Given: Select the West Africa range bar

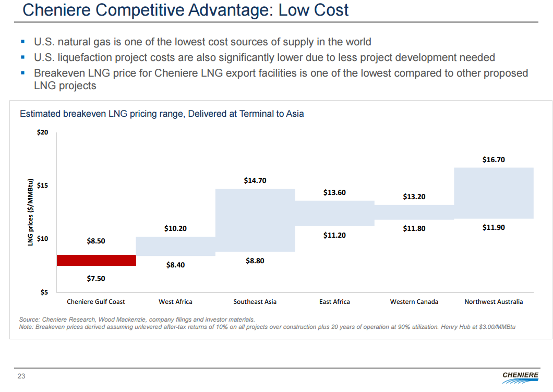Looking at the screenshot, I should (x=175, y=246).
